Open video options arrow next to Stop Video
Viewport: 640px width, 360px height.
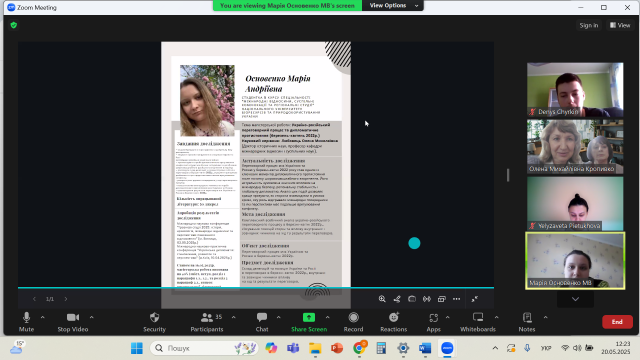[x=91, y=317]
